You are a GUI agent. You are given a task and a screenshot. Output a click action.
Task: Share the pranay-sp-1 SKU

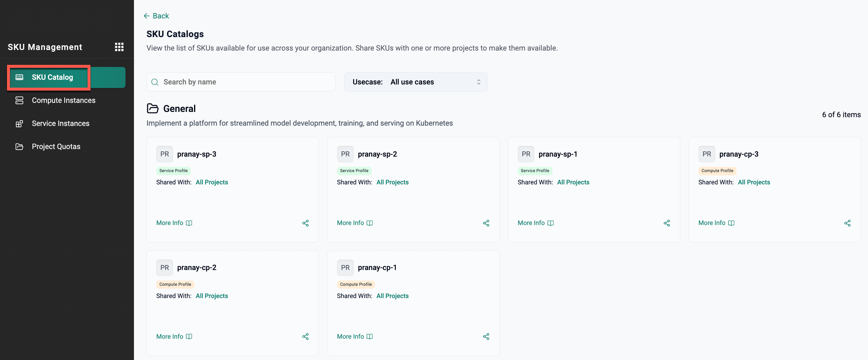667,223
